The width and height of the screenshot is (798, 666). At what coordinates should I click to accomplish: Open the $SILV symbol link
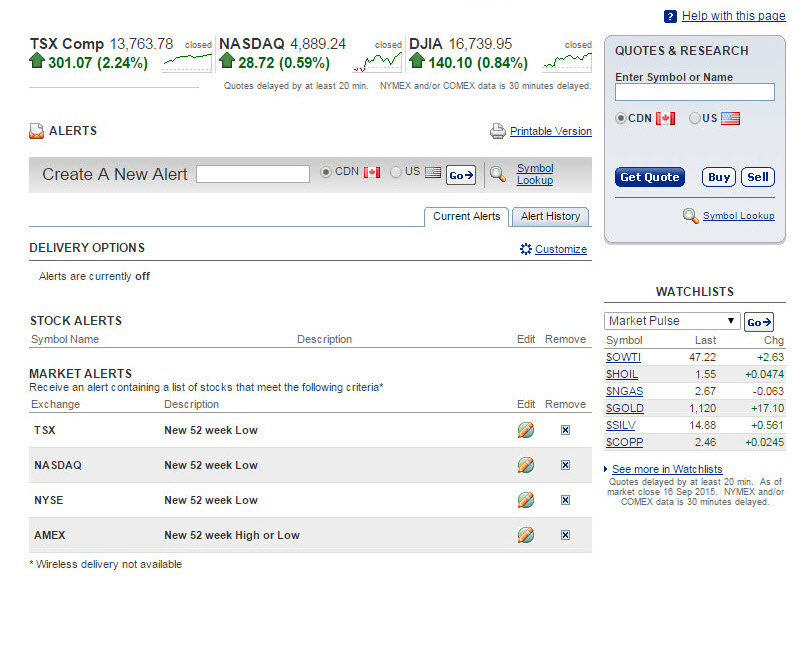621,425
